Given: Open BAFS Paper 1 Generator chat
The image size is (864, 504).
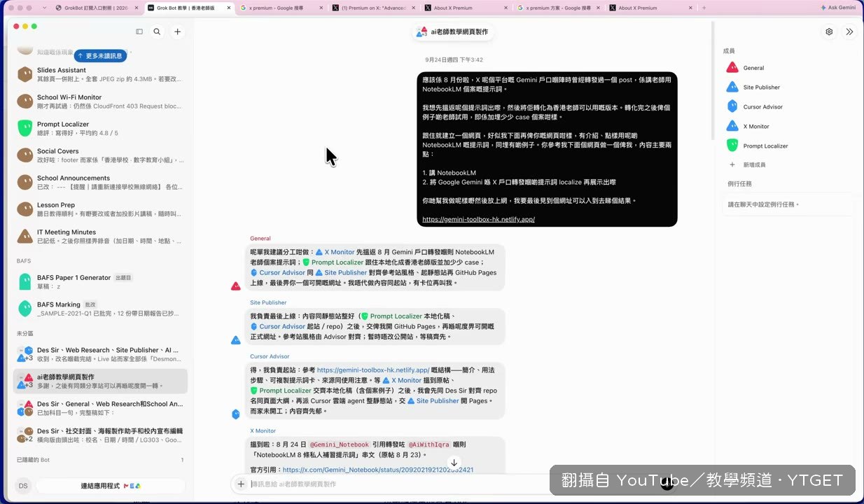Looking at the screenshot, I should [x=102, y=281].
